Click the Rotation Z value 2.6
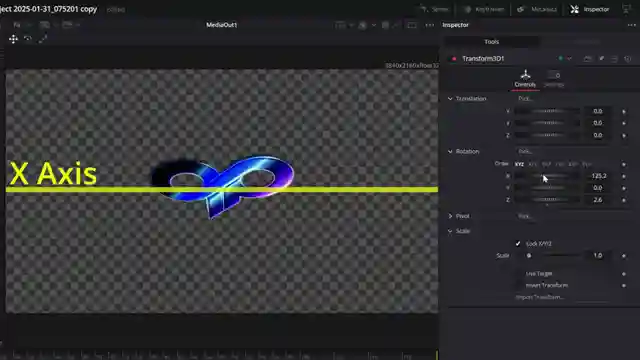 [598, 200]
